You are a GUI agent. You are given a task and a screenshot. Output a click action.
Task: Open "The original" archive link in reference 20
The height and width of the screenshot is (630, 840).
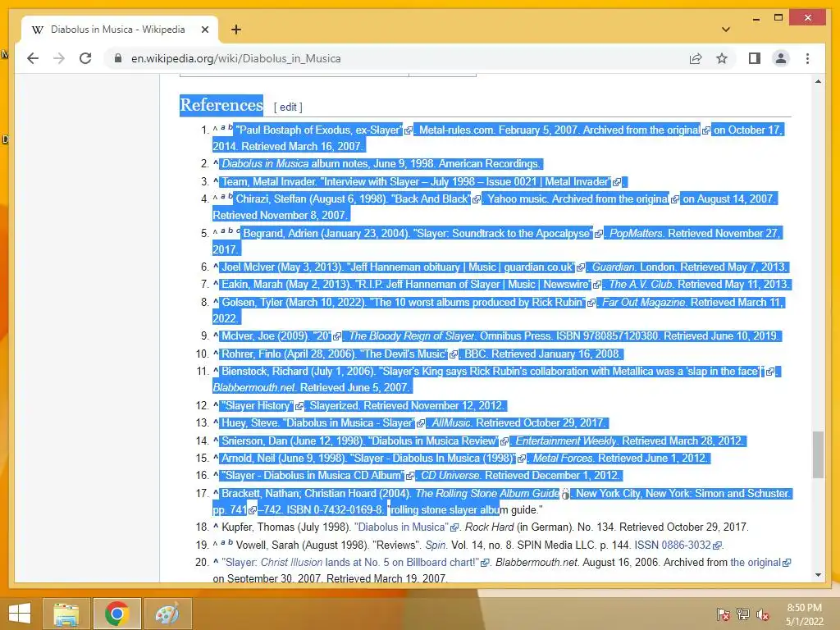pyautogui.click(x=756, y=563)
